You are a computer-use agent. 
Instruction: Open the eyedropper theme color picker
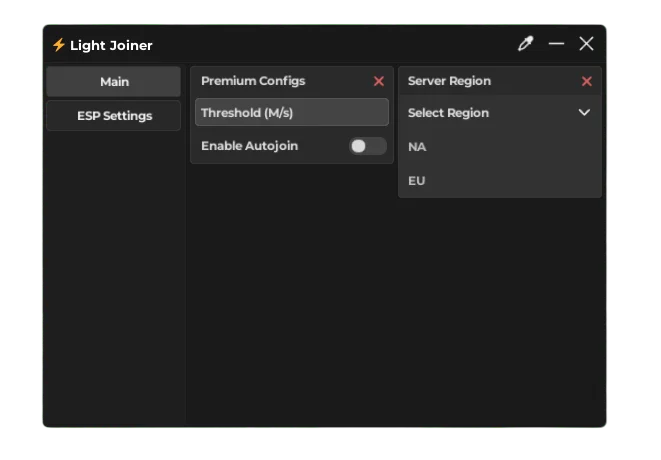click(525, 44)
